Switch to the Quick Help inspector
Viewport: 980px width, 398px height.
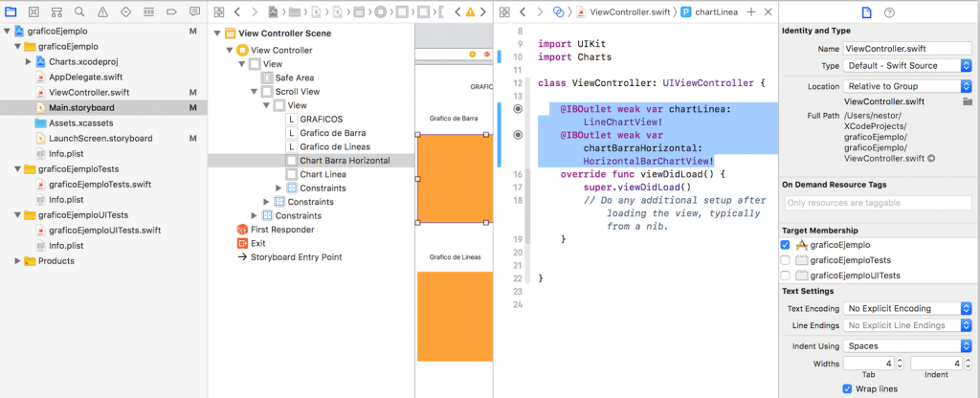click(889, 11)
